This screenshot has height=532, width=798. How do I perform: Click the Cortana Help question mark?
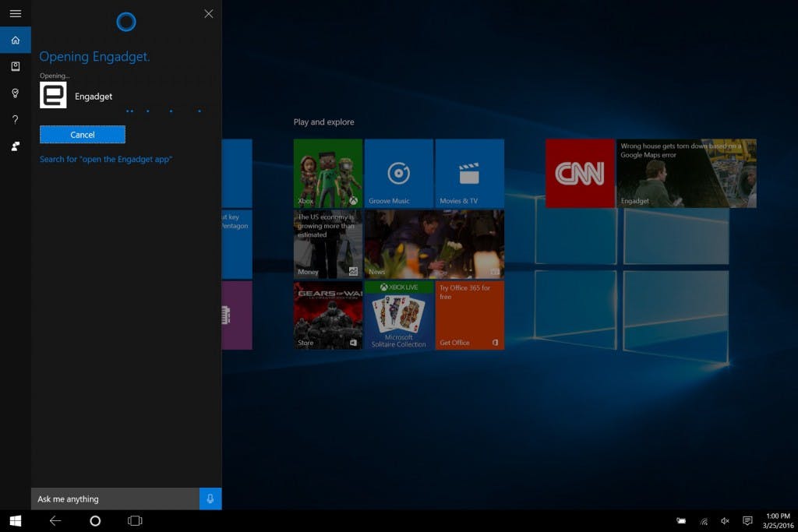(x=15, y=119)
